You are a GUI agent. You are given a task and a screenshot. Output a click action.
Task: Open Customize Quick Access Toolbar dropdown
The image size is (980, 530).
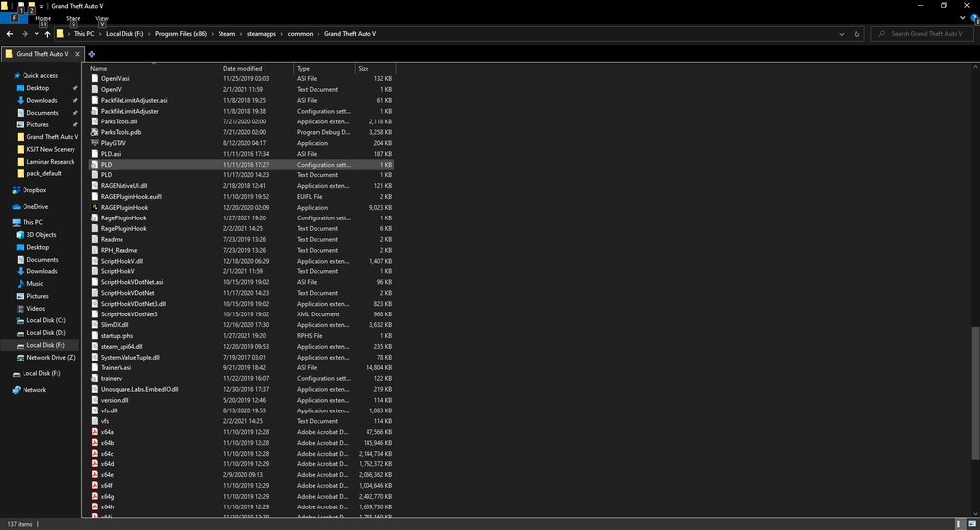point(42,6)
